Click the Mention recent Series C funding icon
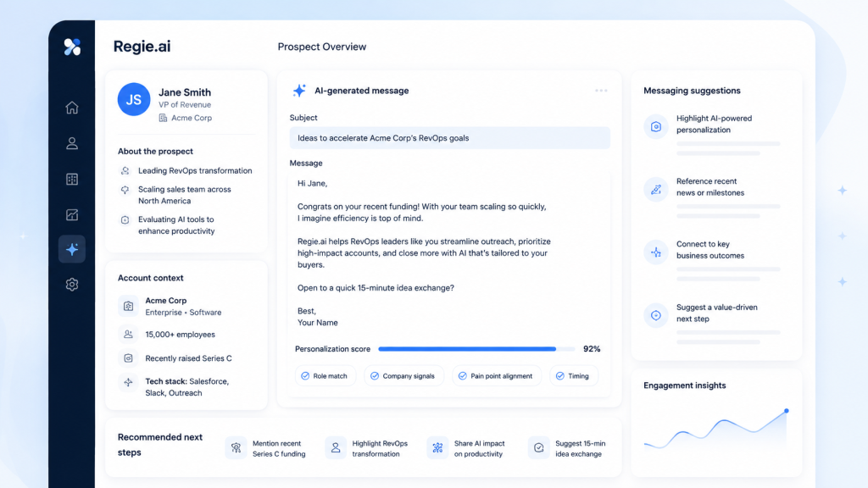Viewport: 868px width, 488px height. coord(236,447)
